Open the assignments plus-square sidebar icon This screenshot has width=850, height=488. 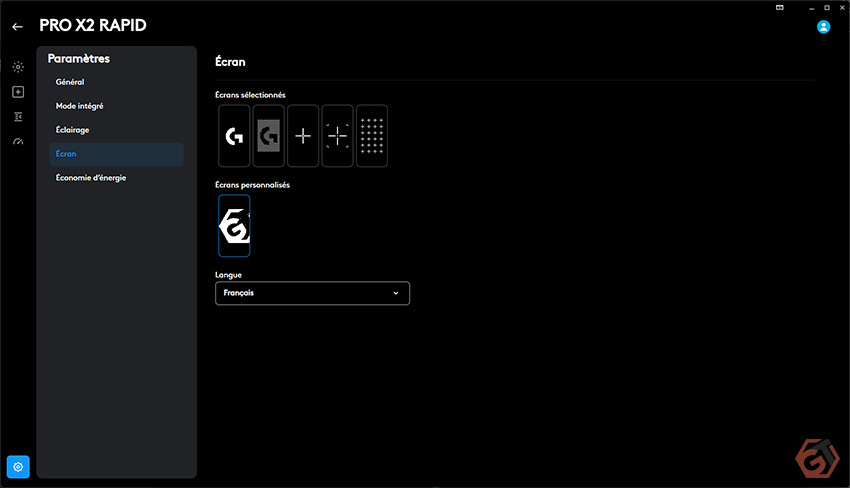click(x=18, y=92)
